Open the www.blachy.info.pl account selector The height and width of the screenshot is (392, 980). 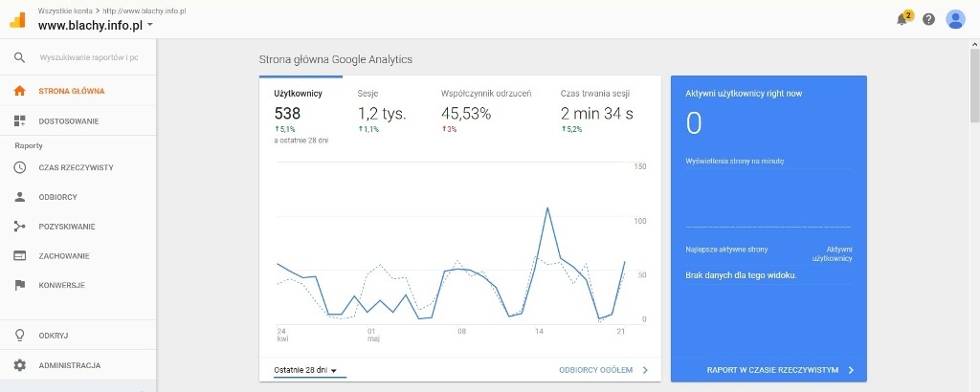[x=95, y=26]
